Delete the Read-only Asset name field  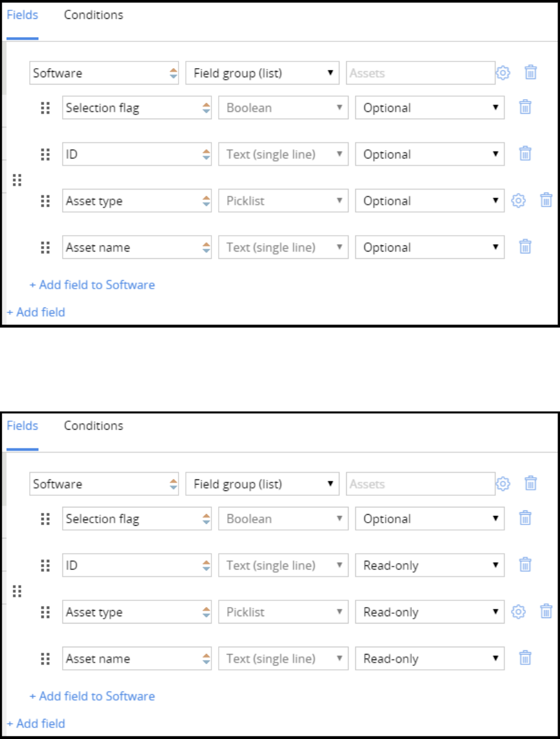click(x=525, y=659)
